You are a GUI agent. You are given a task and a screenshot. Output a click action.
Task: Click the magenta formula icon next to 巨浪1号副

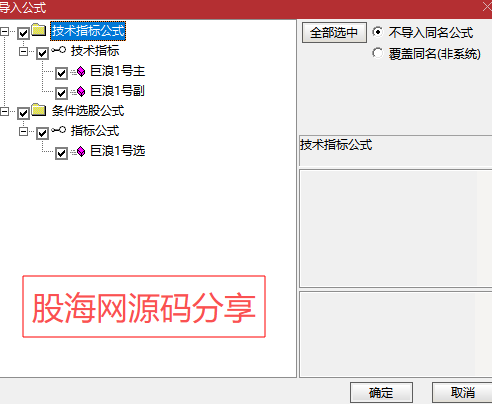tap(81, 91)
